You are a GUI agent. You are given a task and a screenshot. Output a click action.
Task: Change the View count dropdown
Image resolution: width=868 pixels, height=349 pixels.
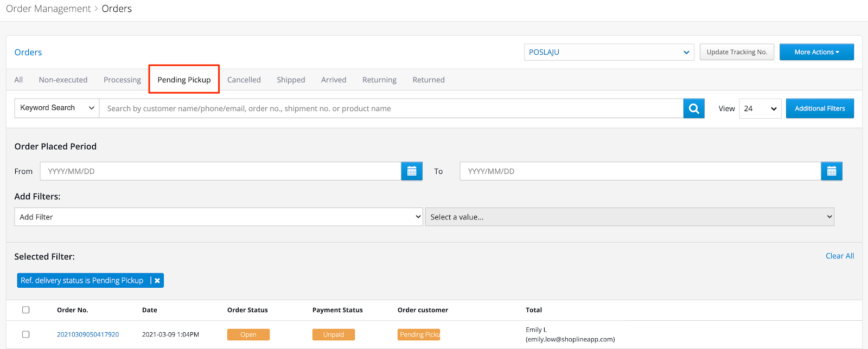click(x=761, y=108)
